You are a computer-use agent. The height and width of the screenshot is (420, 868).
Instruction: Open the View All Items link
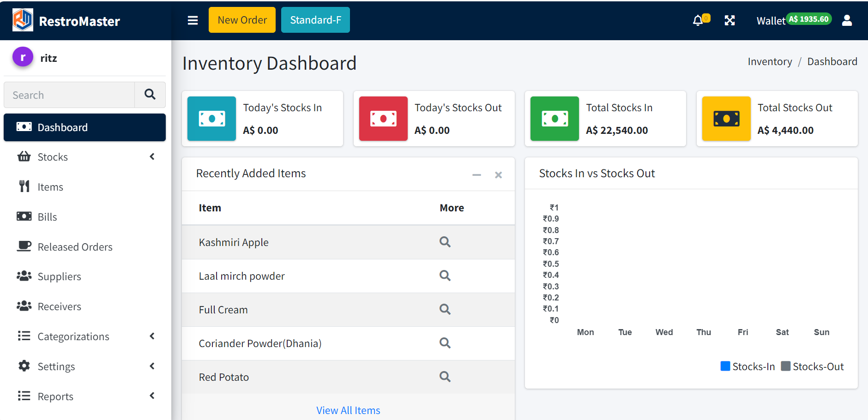coord(348,410)
